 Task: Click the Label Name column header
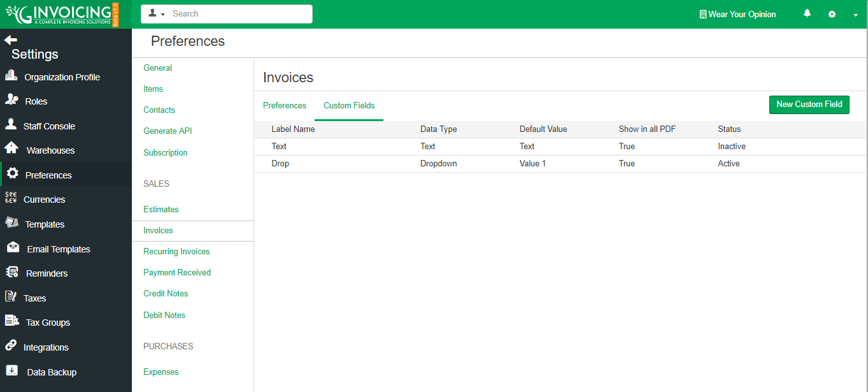(x=293, y=129)
